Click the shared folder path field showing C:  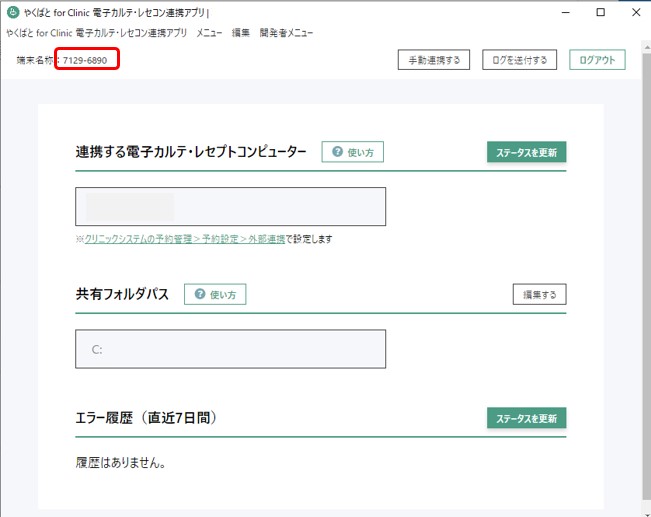point(230,349)
